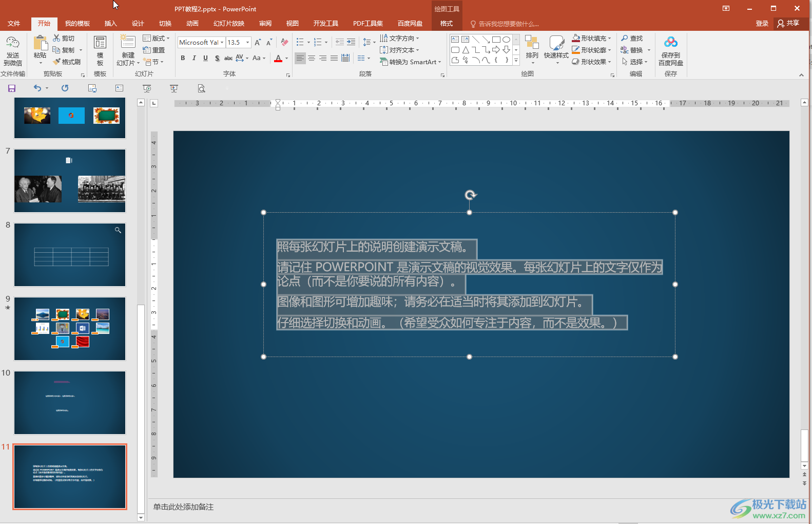This screenshot has width=812, height=524.
Task: Pick the rectangle shape in gallery
Action: click(496, 40)
